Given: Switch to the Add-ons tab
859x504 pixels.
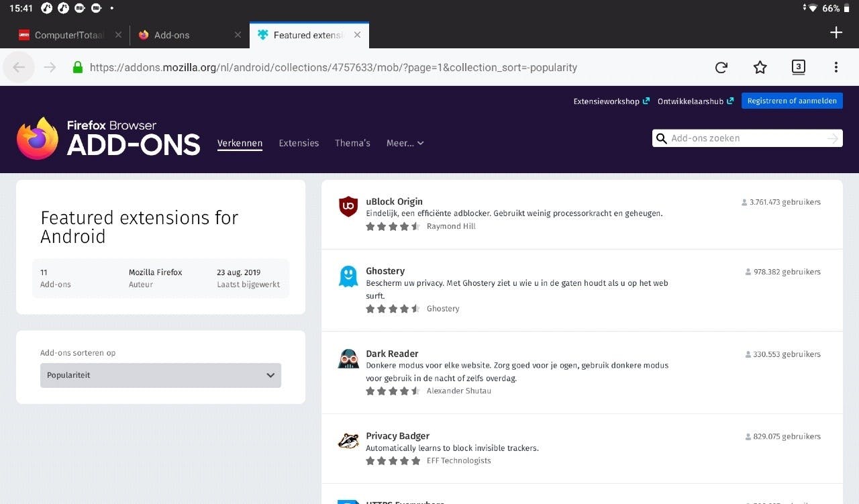Looking at the screenshot, I should pos(190,35).
